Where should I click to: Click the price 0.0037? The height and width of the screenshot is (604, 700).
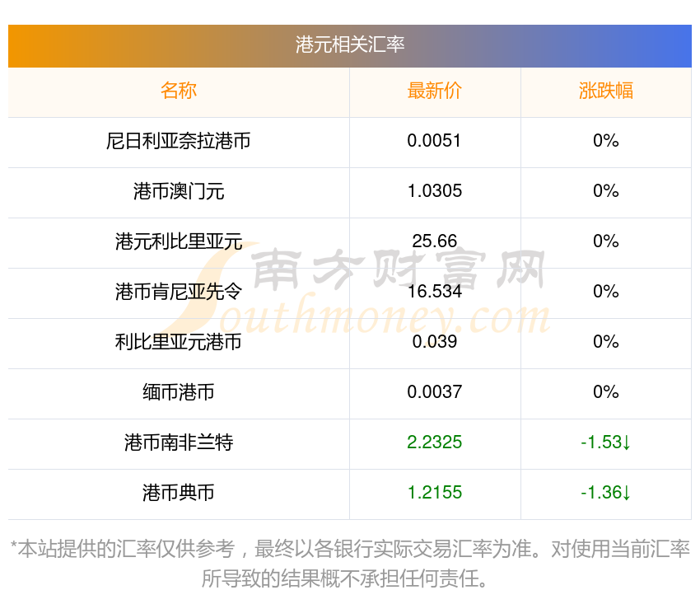click(x=434, y=392)
